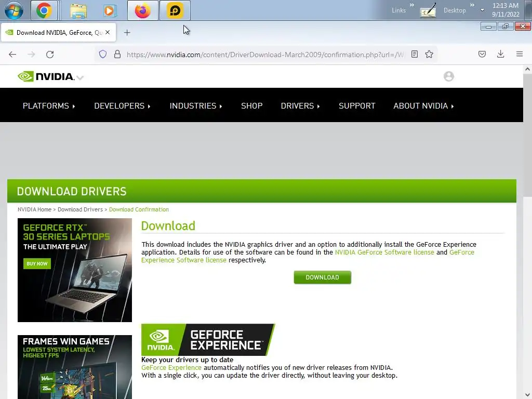
Task: Click the NVIDIA logo
Action: pos(46,76)
